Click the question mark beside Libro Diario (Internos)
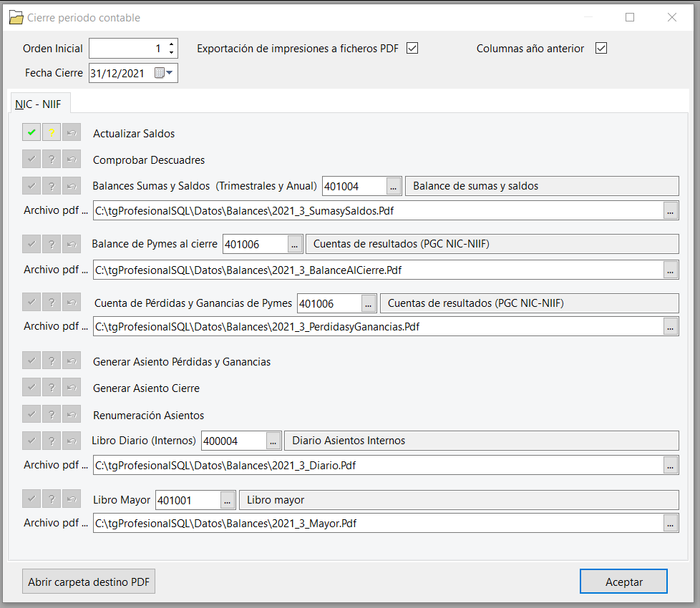 point(52,441)
